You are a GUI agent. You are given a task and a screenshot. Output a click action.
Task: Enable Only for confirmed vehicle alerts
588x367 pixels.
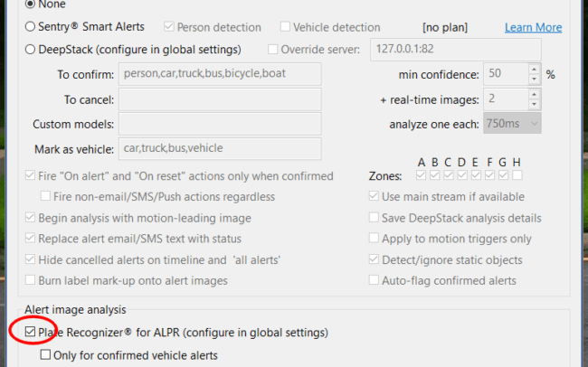45,354
